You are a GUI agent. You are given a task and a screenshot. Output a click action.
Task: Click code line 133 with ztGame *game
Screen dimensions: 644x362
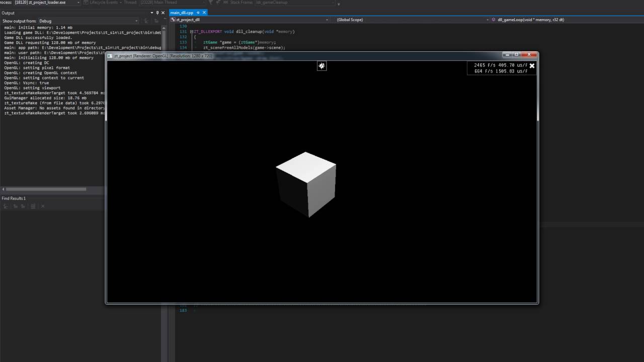pos(239,42)
